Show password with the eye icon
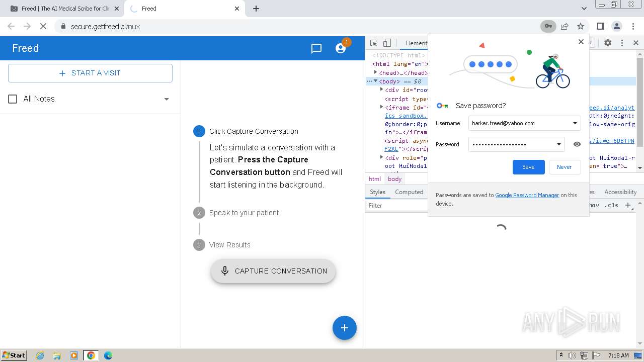644x362 pixels. (x=577, y=144)
